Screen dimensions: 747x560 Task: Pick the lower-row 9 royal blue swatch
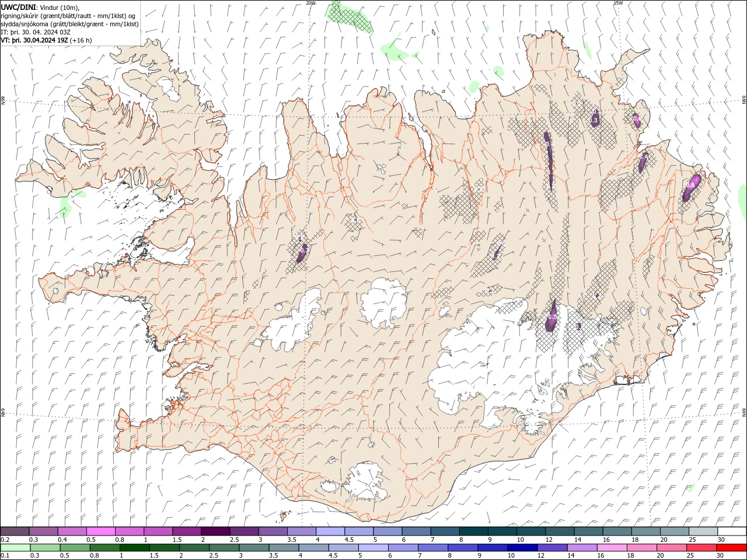(x=493, y=548)
